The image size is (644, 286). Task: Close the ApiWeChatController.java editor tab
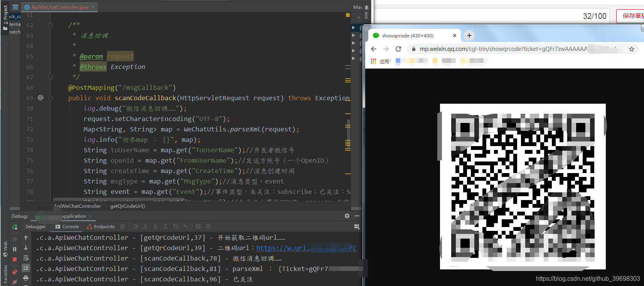(93, 7)
